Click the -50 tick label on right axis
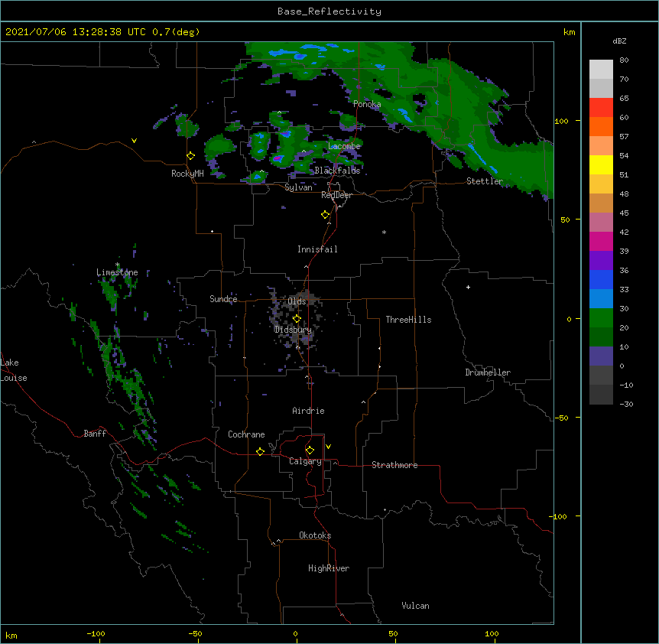 561,418
